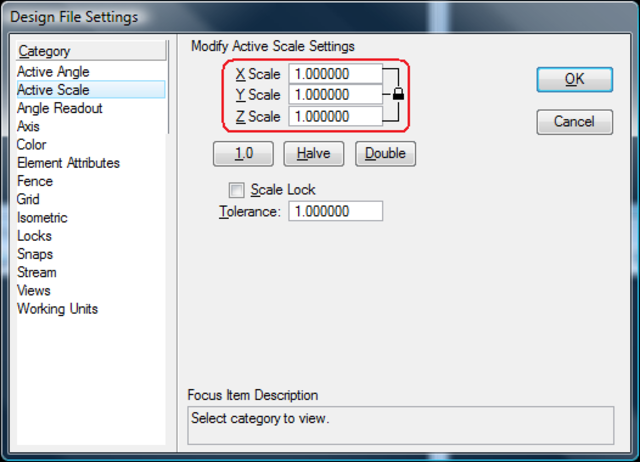Screen dimensions: 640x462
Task: Select the Active Angle category
Action: tap(91, 71)
